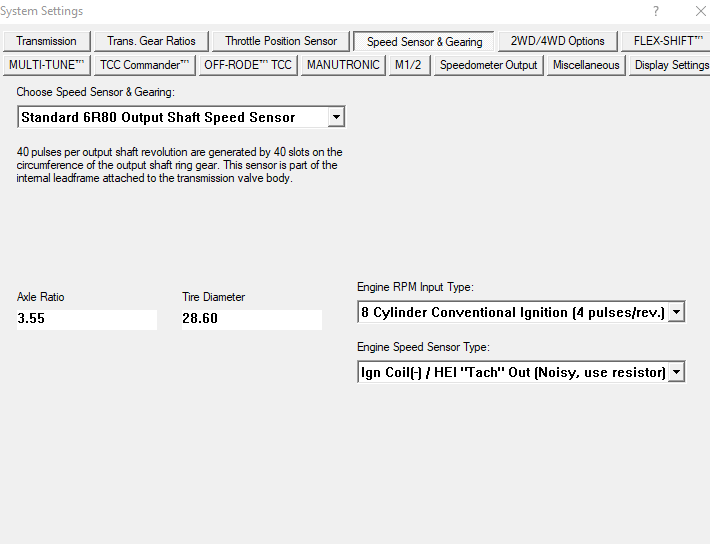The image size is (710, 544).
Task: Open Throttle Position Sensor tab
Action: click(281, 41)
